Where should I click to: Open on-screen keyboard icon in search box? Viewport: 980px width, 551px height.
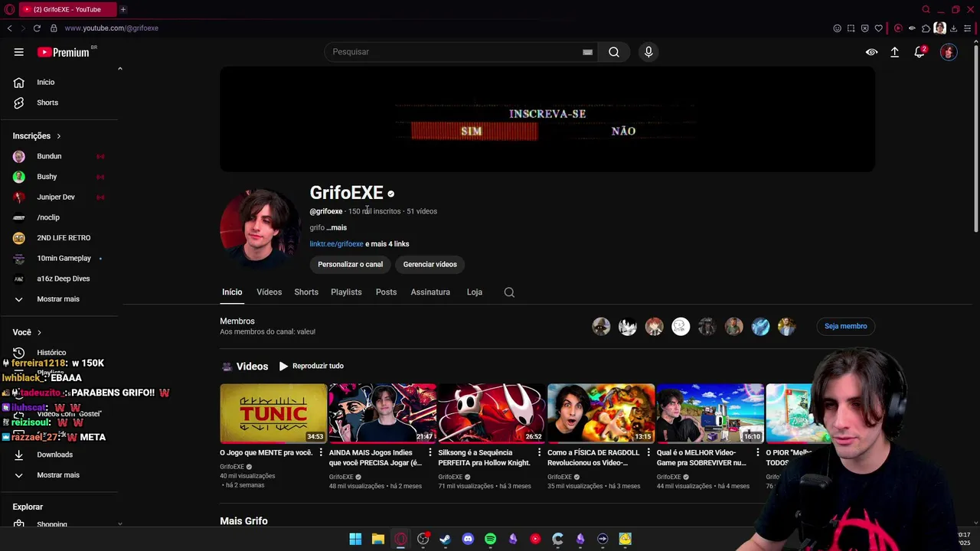click(587, 52)
